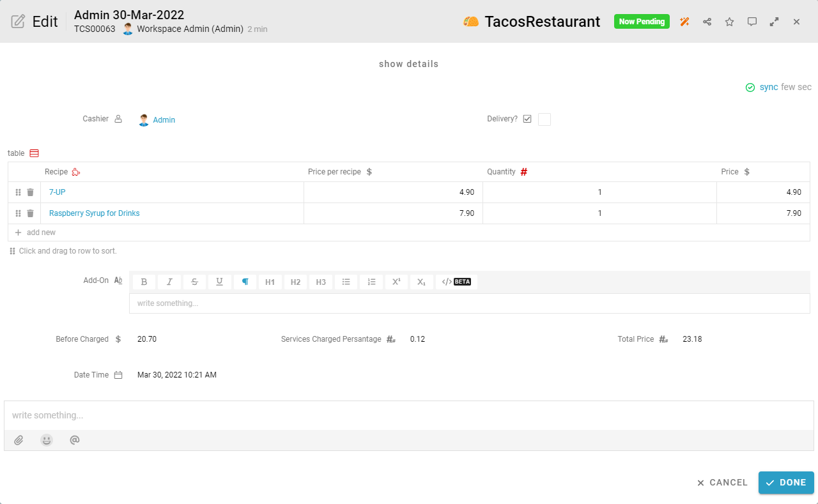Delete the 7-UP recipe row
Image resolution: width=818 pixels, height=504 pixels.
pos(30,192)
